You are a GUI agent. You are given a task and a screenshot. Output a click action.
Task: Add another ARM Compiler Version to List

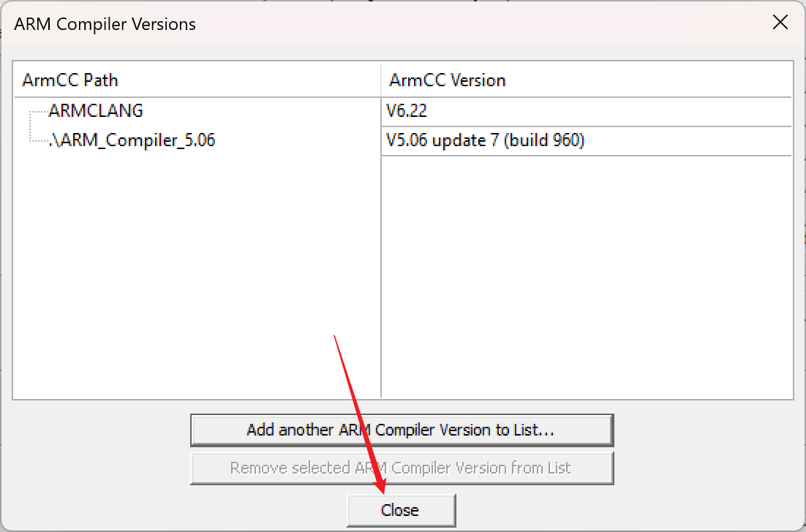coord(402,430)
